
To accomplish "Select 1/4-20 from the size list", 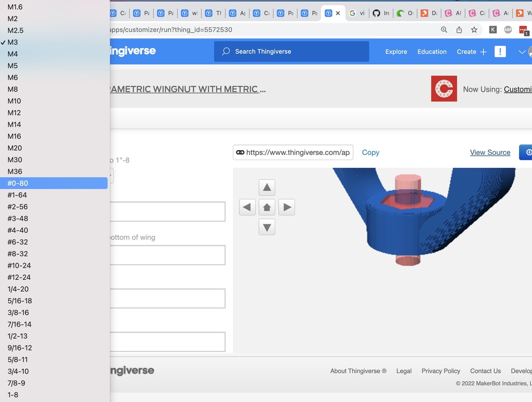I will coord(18,289).
